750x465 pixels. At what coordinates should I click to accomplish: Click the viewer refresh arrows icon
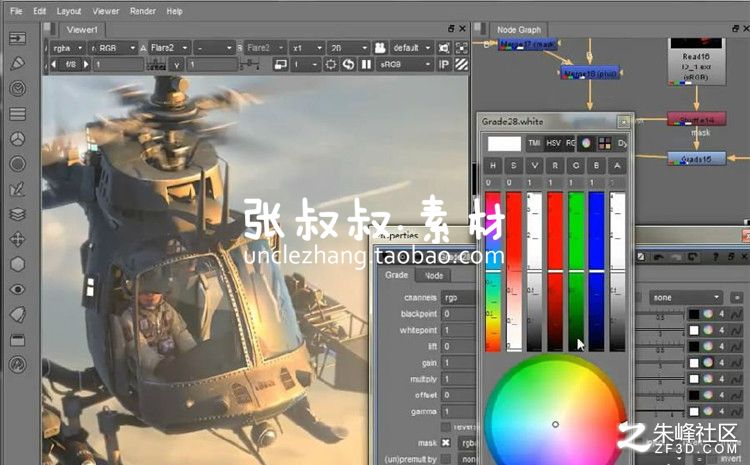(349, 64)
